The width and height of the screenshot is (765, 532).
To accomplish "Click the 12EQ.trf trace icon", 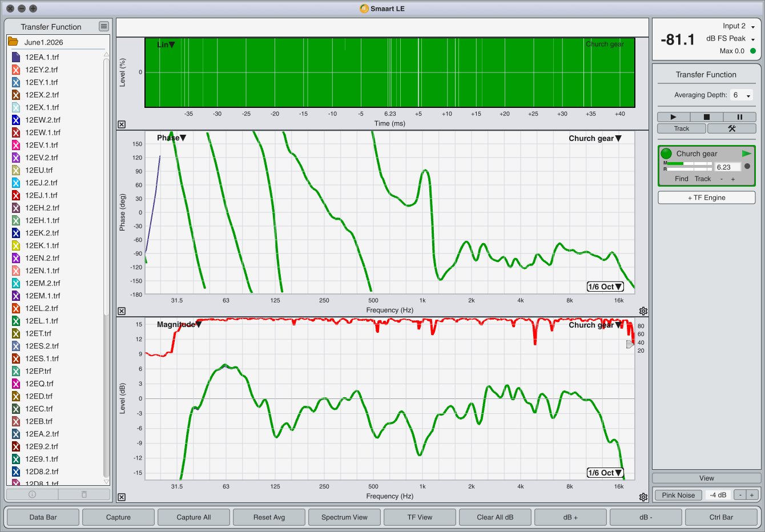I will pyautogui.click(x=16, y=384).
